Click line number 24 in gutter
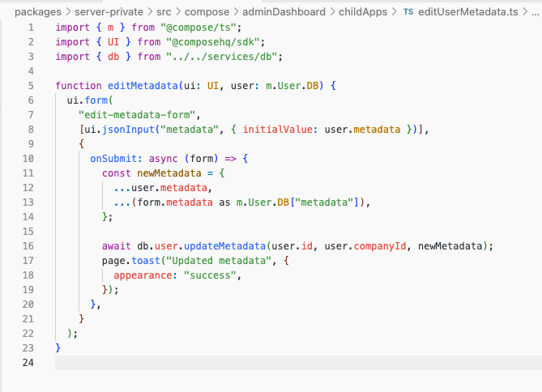This screenshot has width=542, height=392. 28,362
